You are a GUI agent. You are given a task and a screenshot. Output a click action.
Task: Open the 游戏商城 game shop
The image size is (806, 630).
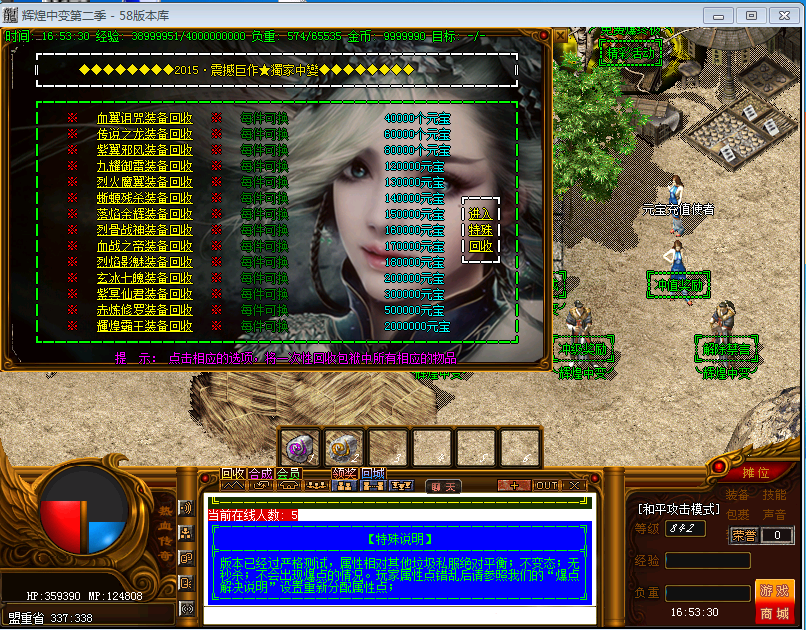(x=774, y=601)
